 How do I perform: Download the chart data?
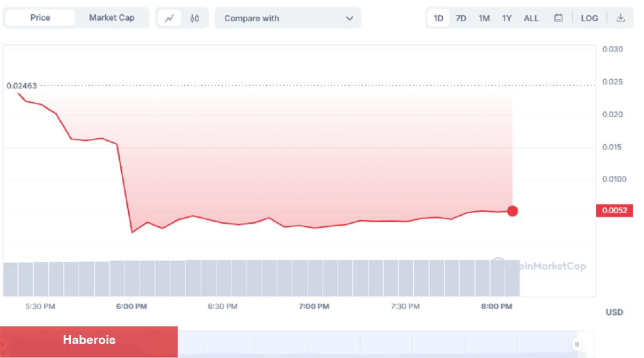[x=620, y=18]
